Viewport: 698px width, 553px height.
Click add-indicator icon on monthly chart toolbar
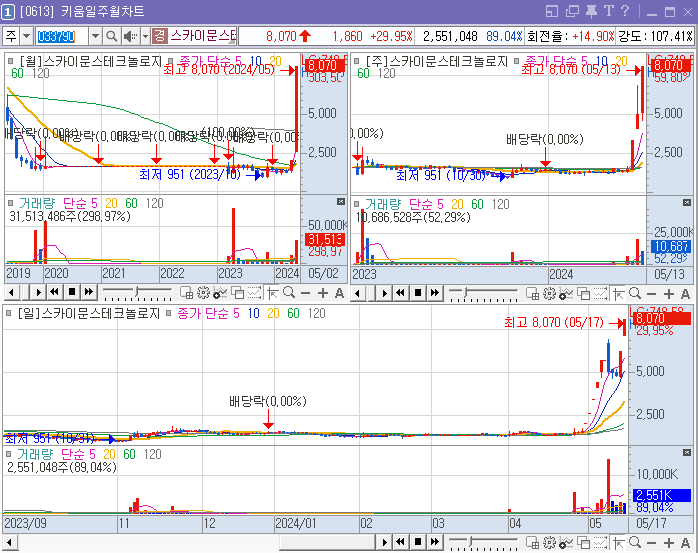[x=220, y=293]
